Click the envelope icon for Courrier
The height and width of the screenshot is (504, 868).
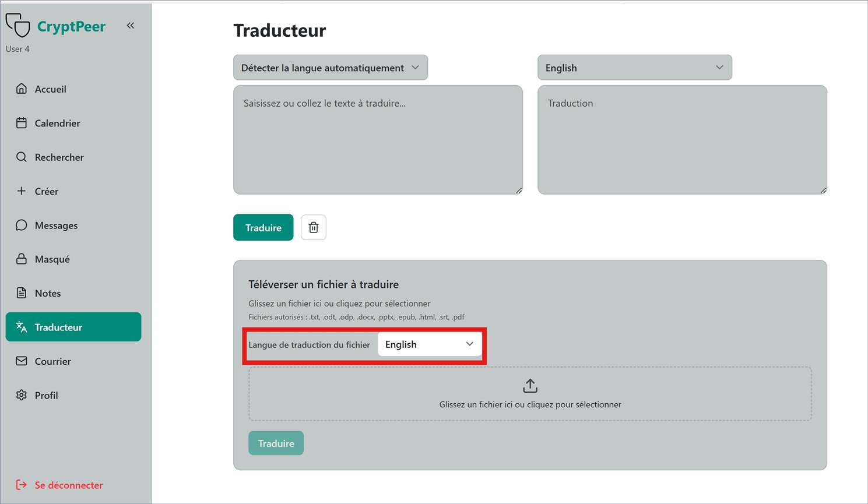[22, 361]
